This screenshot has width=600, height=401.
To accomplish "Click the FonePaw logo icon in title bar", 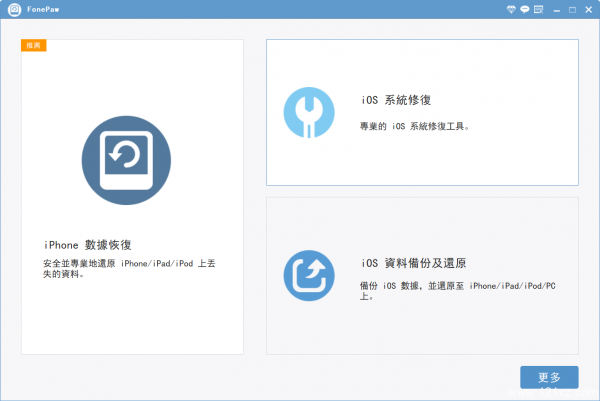I will [15, 10].
